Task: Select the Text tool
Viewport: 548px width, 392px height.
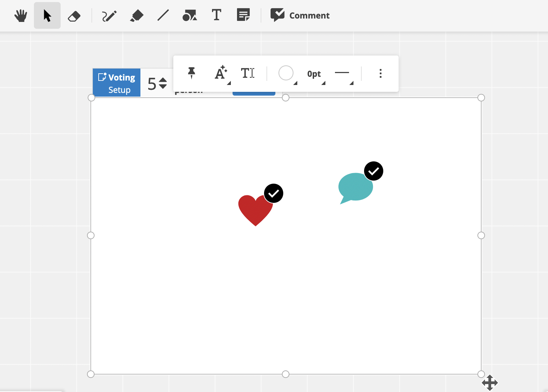Action: click(x=216, y=15)
